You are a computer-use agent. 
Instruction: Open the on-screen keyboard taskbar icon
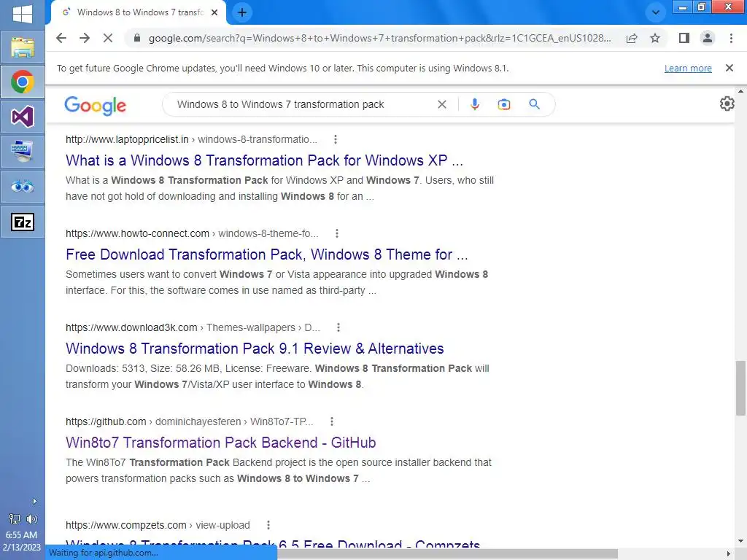pos(23,152)
